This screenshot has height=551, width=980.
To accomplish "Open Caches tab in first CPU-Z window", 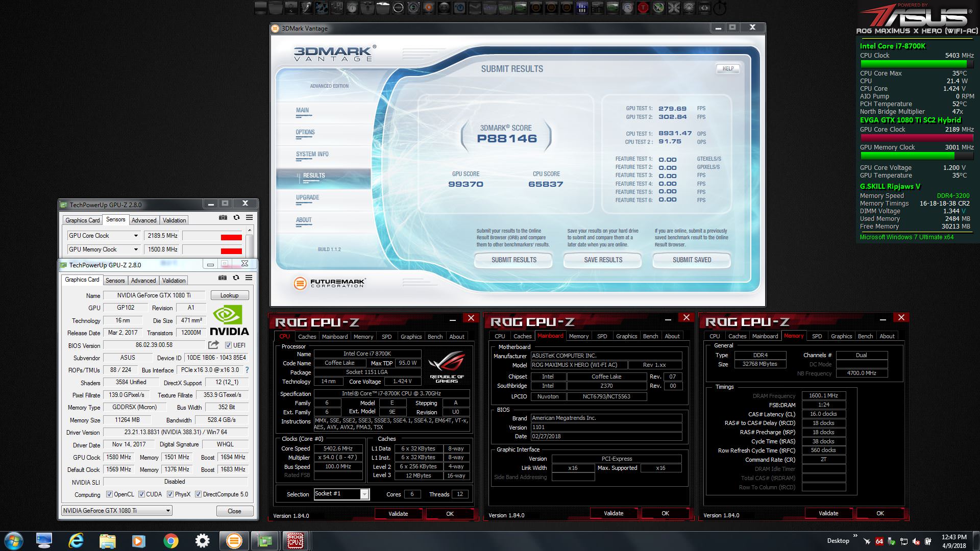I will point(307,337).
